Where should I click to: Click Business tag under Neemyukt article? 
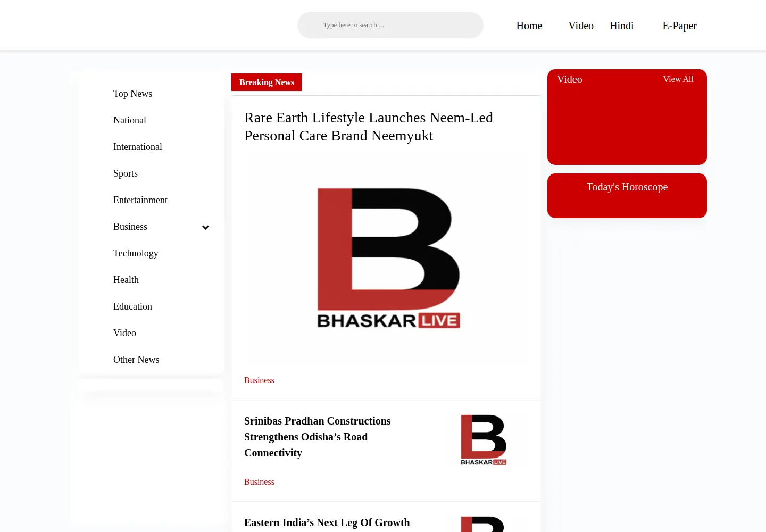pos(259,380)
